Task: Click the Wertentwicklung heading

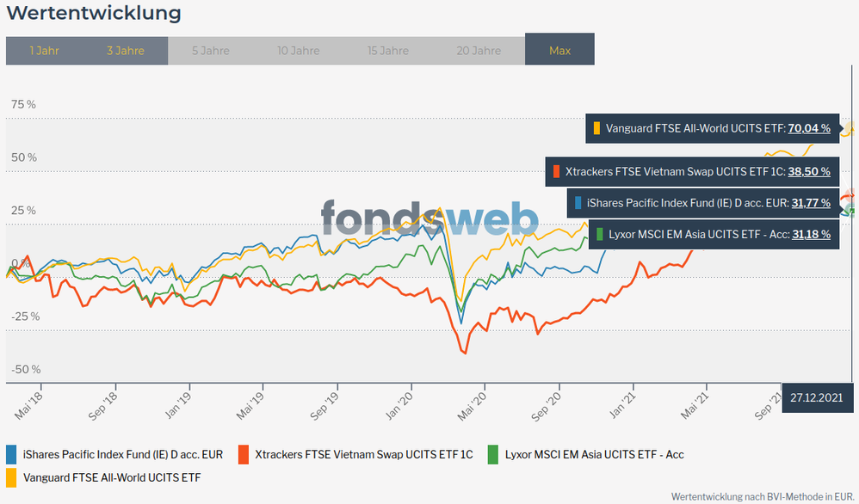Action: click(x=94, y=13)
